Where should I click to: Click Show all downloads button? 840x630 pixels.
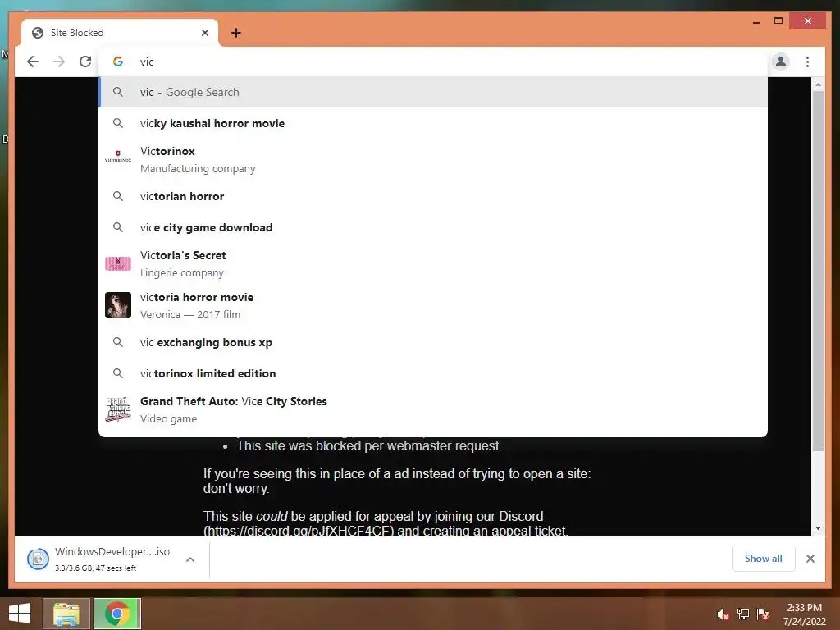[763, 559]
